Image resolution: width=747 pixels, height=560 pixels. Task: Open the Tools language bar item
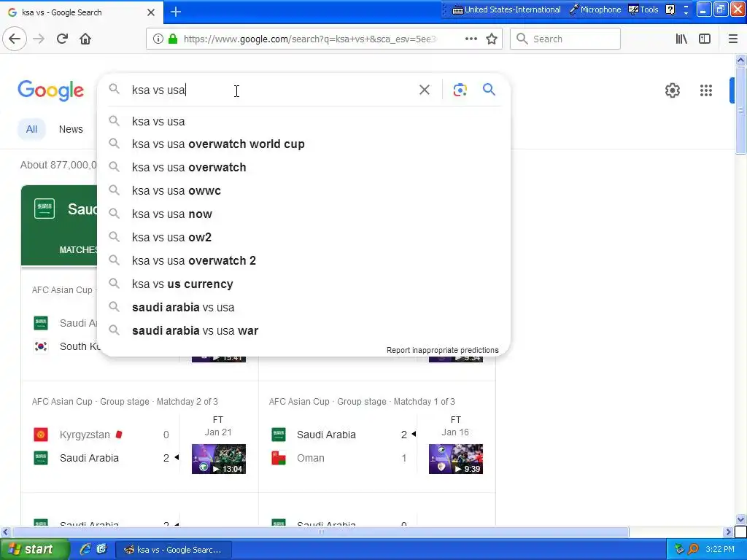(x=643, y=9)
